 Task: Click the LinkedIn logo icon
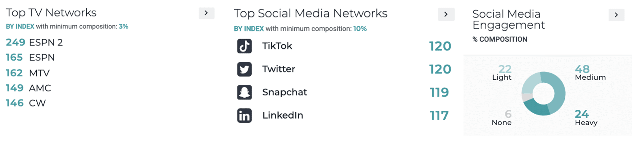244,116
